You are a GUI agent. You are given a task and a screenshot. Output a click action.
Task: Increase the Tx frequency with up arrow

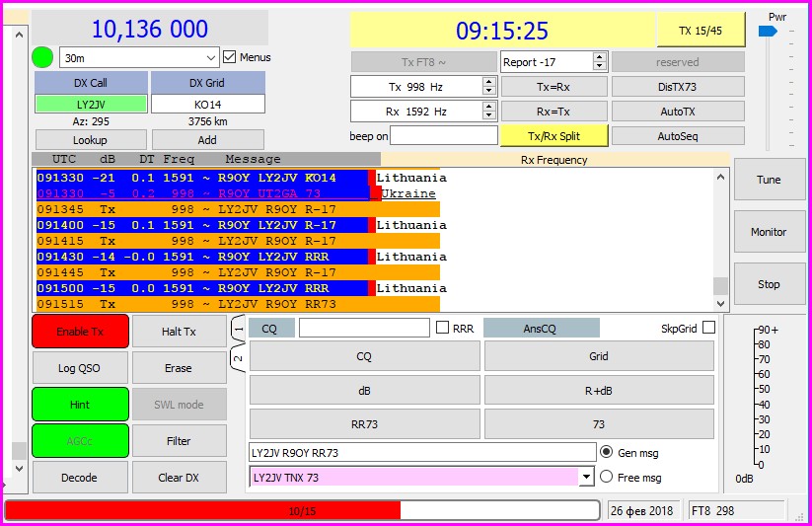(488, 82)
